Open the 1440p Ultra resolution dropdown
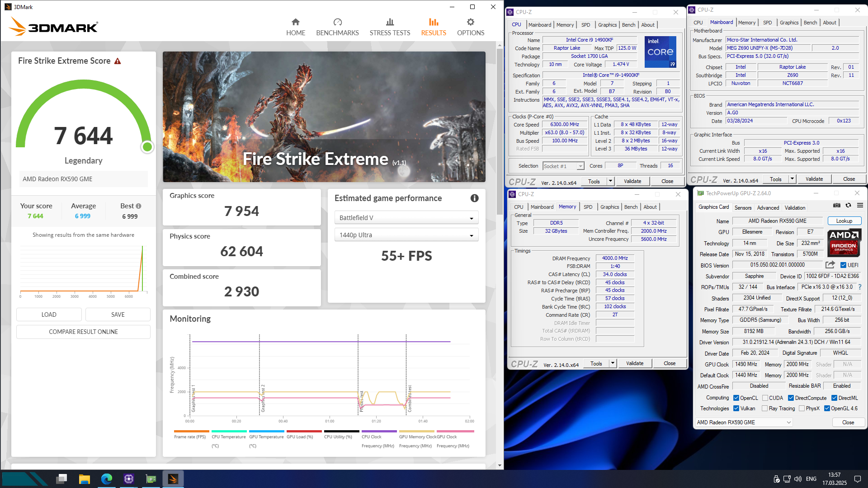The width and height of the screenshot is (868, 488). [x=406, y=235]
